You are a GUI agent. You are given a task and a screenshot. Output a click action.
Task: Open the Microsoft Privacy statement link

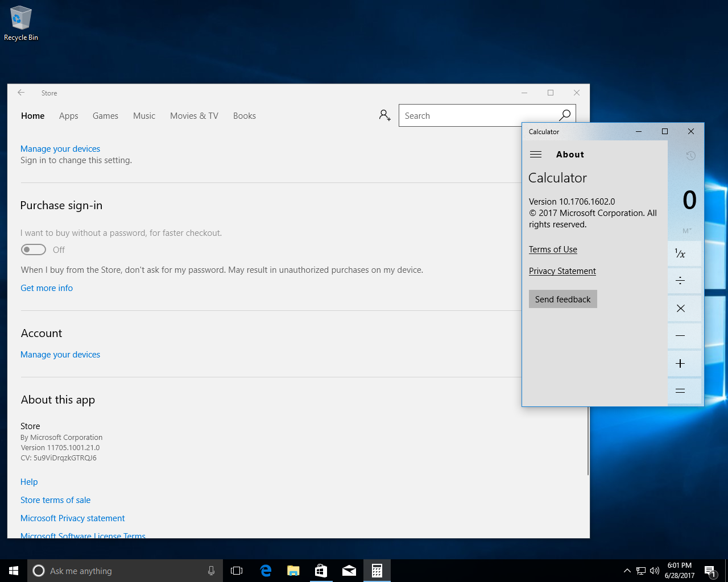coord(72,518)
